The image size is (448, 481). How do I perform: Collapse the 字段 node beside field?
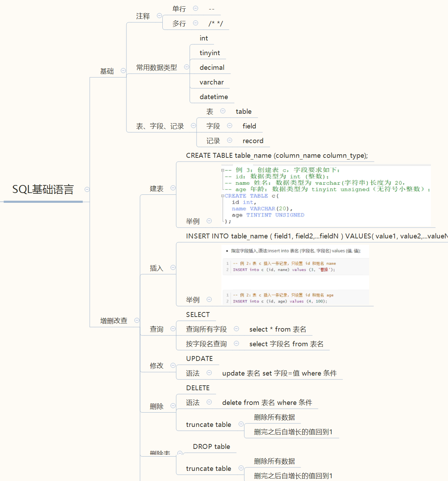[230, 126]
